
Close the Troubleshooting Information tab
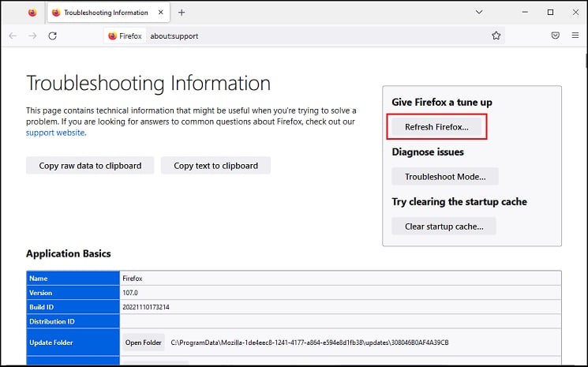pyautogui.click(x=160, y=13)
